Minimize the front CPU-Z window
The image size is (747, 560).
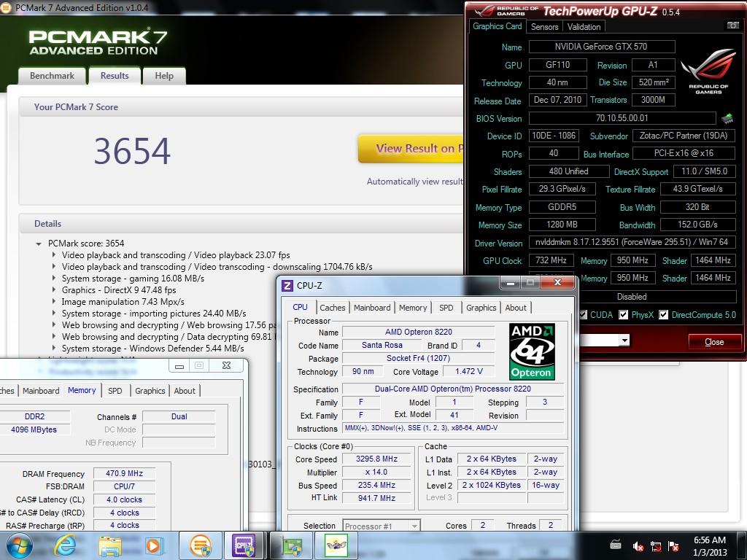pos(510,283)
